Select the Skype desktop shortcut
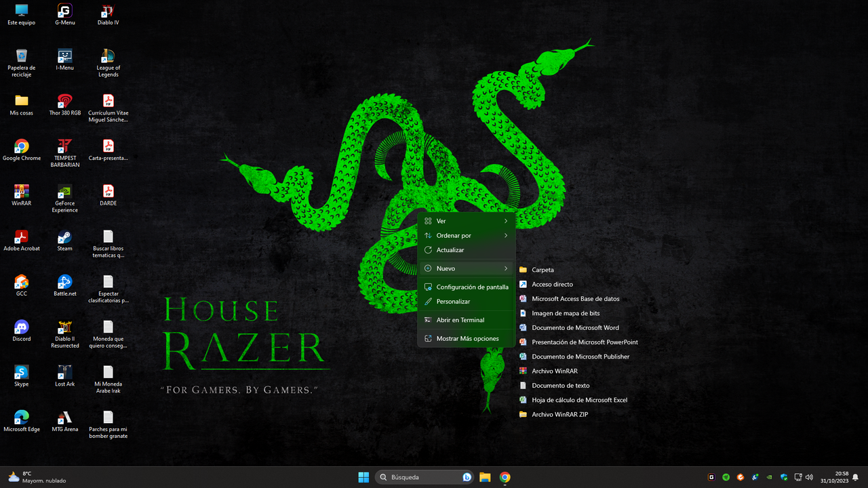This screenshot has height=488, width=868. pyautogui.click(x=22, y=375)
